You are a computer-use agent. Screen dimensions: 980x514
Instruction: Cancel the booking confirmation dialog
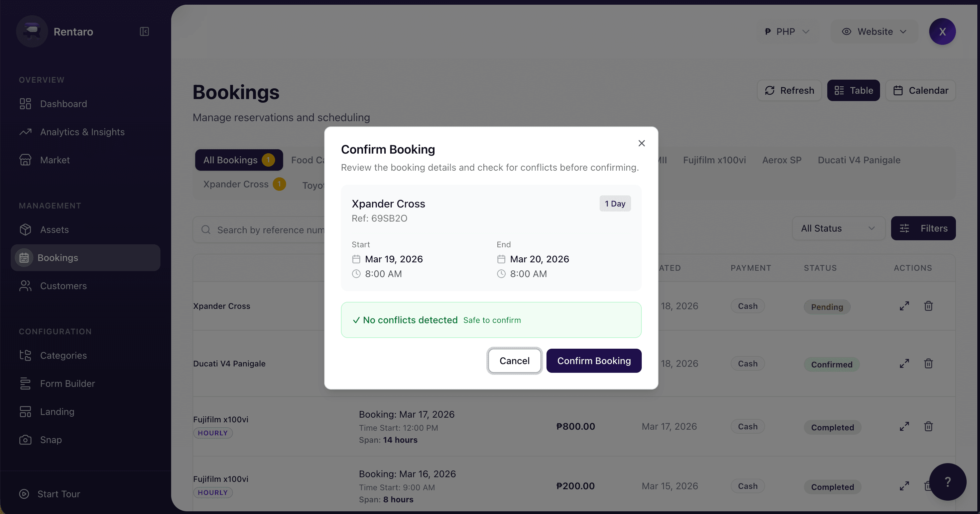[x=514, y=360]
